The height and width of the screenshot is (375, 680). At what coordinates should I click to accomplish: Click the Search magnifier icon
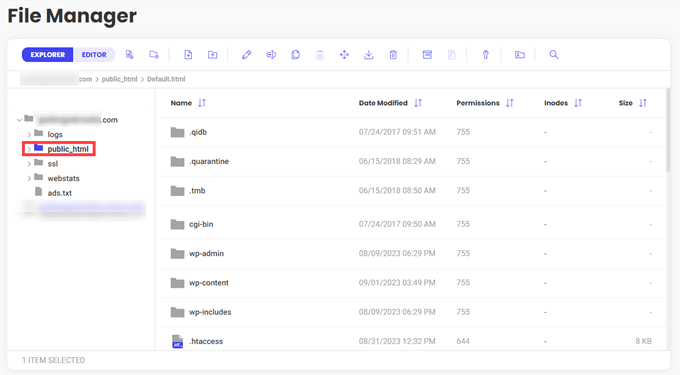click(554, 55)
